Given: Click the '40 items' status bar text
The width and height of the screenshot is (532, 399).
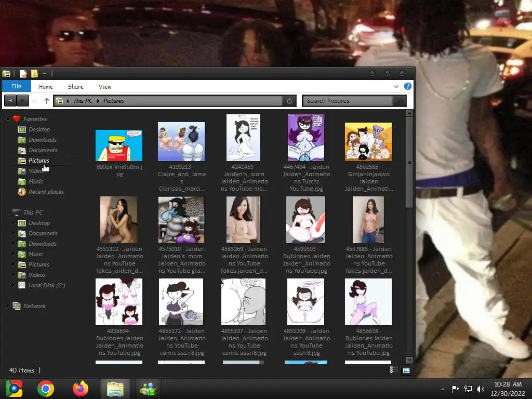Looking at the screenshot, I should click(22, 370).
